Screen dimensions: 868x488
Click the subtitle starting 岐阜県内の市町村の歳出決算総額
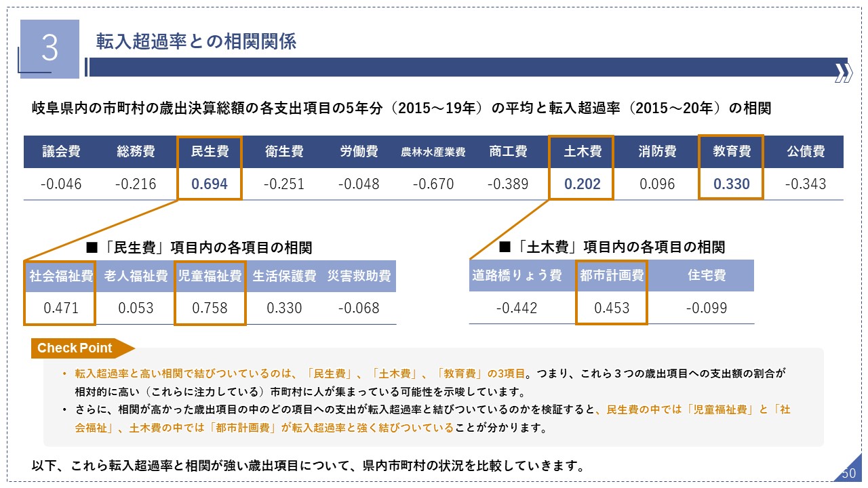(401, 108)
